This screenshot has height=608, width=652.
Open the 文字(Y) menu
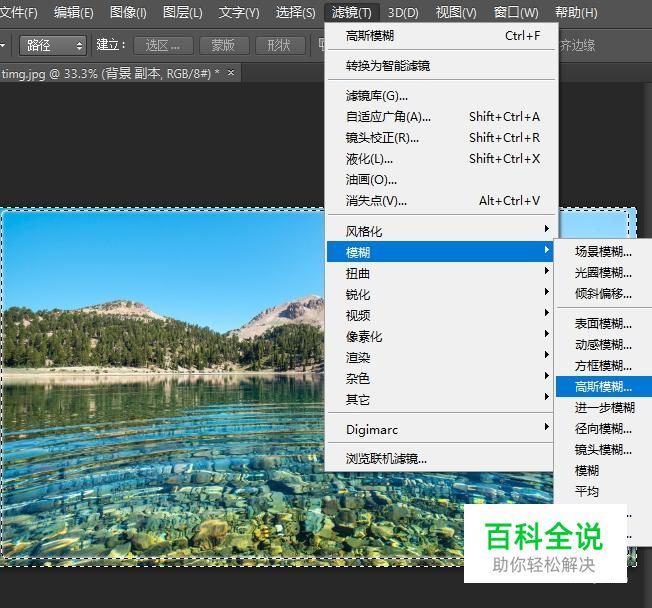point(239,12)
